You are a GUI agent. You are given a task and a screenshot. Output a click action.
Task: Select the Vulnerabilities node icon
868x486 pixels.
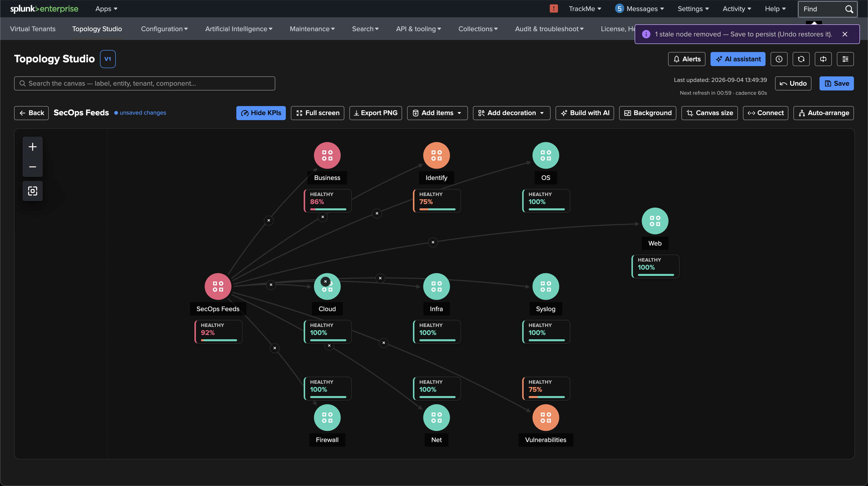[546, 417]
